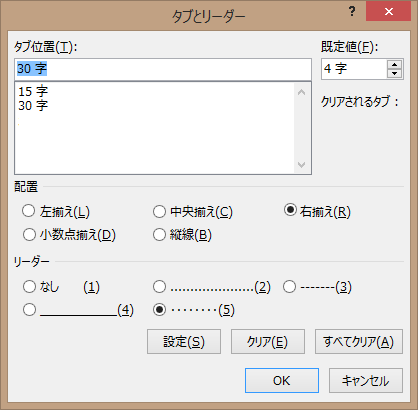This screenshot has height=410, width=418.
Task: Select 中央揃え alignment radio button
Action: click(159, 211)
